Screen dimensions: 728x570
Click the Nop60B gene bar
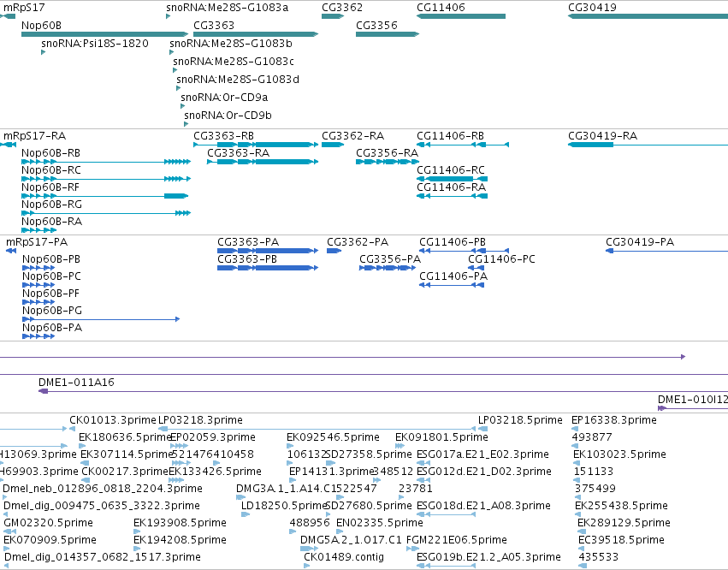(105, 34)
